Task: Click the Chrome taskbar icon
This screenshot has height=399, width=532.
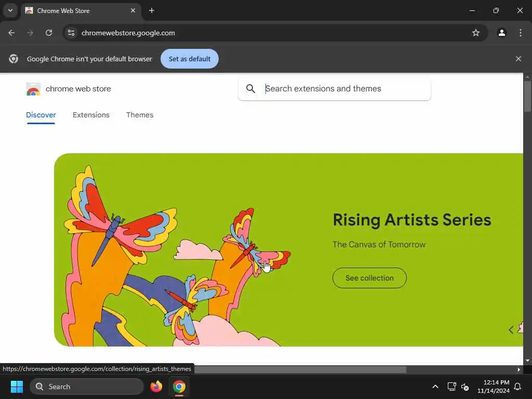Action: [x=179, y=387]
